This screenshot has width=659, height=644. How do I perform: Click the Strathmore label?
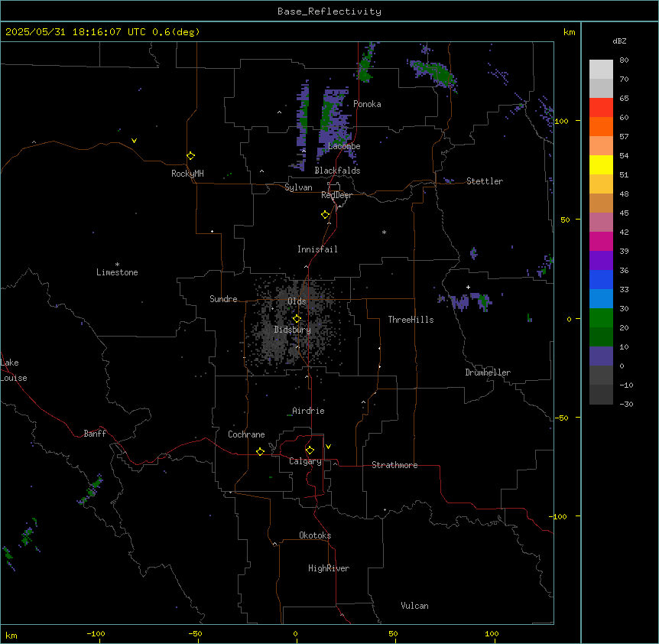[394, 465]
